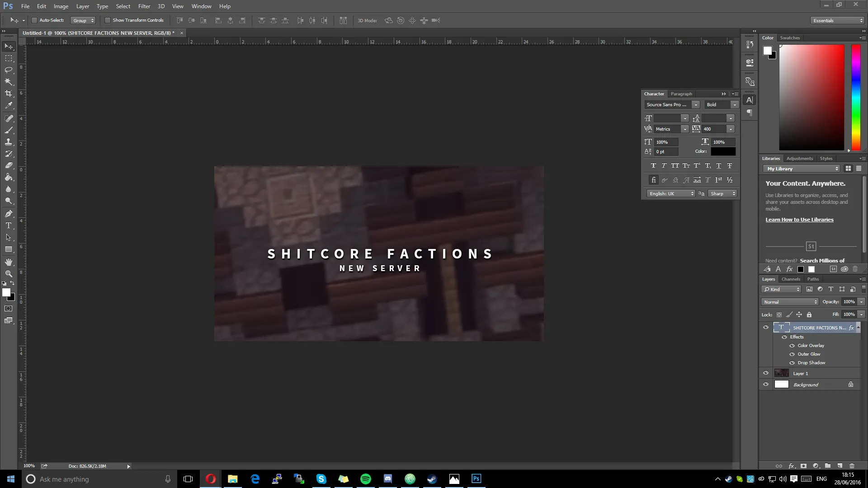Toggle Color Overlay effect visibility
868x488 pixels.
click(x=792, y=346)
